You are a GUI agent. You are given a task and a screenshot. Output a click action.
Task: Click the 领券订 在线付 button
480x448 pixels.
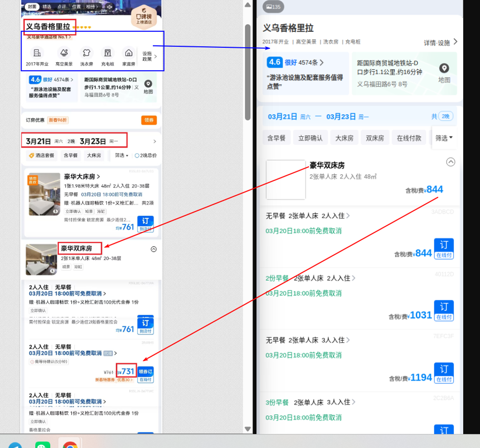pos(145,375)
